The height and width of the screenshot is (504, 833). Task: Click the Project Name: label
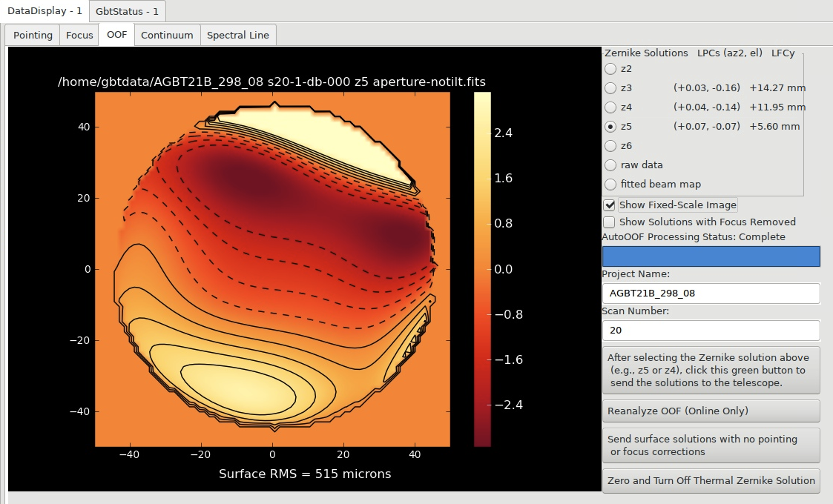click(636, 274)
